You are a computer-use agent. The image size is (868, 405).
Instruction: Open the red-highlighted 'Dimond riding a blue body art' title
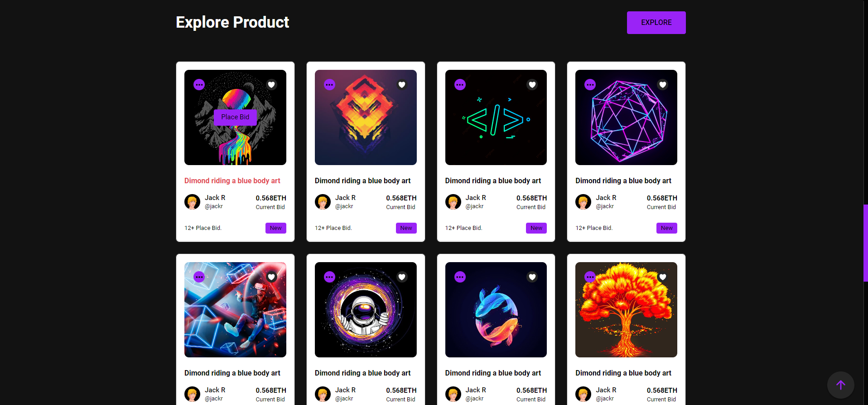232,181
